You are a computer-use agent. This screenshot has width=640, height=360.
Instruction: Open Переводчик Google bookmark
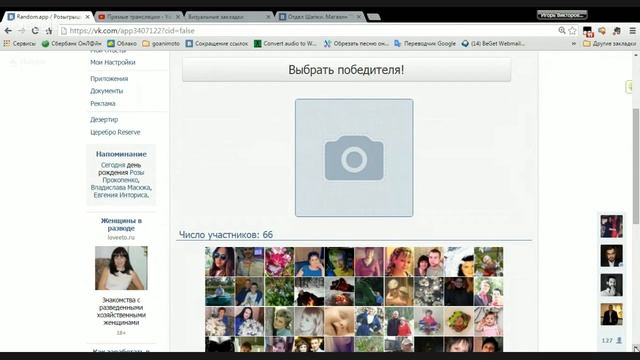[424, 43]
